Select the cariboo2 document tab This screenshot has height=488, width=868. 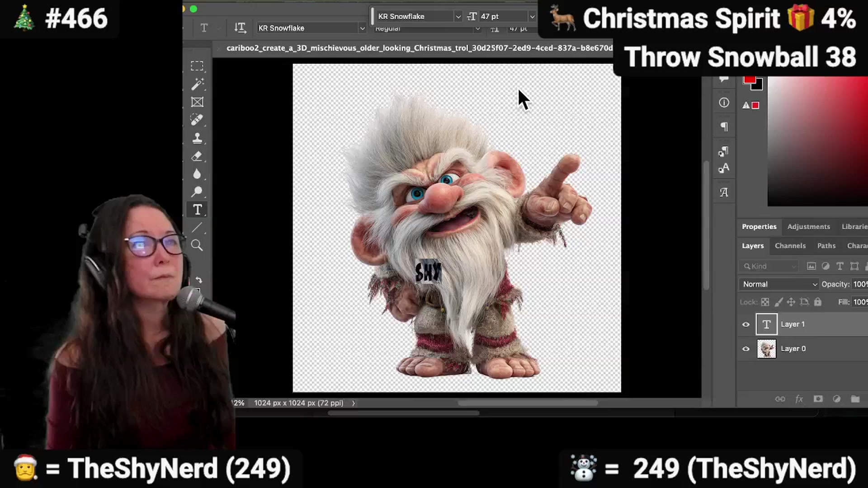pyautogui.click(x=420, y=48)
